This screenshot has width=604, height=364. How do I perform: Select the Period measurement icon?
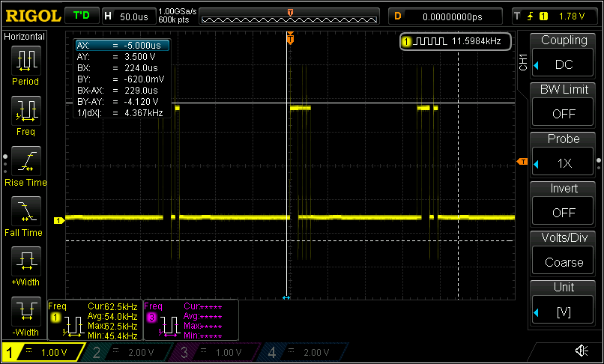point(26,61)
